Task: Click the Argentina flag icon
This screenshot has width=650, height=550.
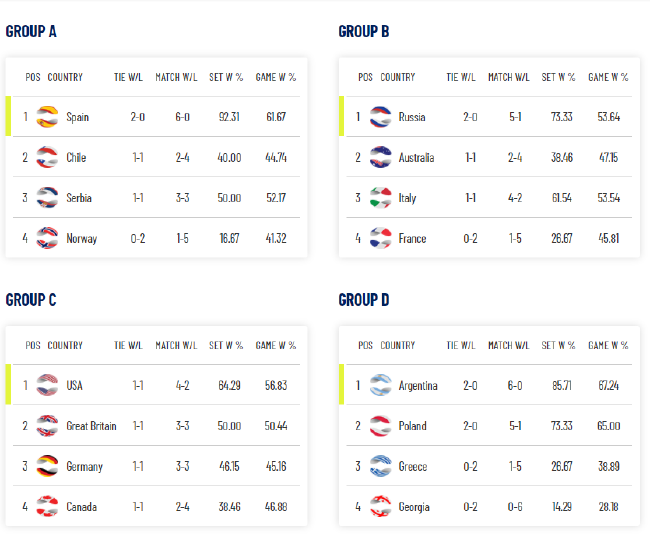Action: tap(380, 385)
